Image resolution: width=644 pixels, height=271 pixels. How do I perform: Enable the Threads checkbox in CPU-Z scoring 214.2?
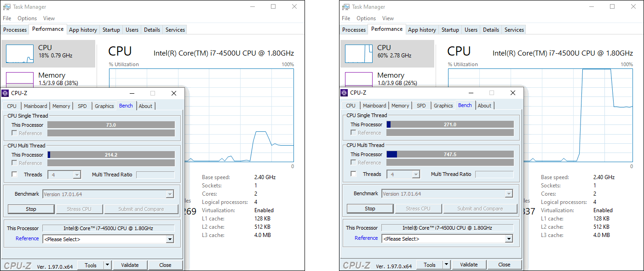pos(15,175)
